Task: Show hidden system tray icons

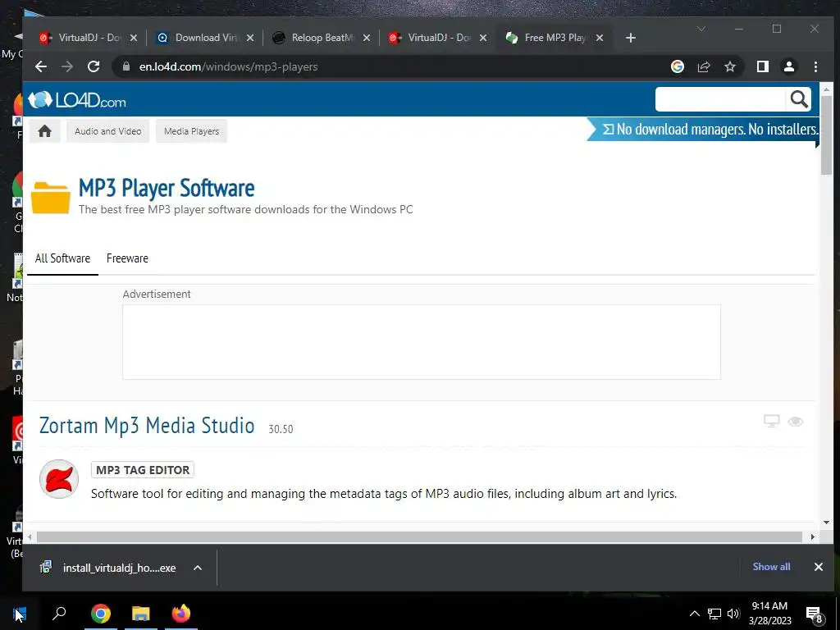Action: tap(694, 614)
